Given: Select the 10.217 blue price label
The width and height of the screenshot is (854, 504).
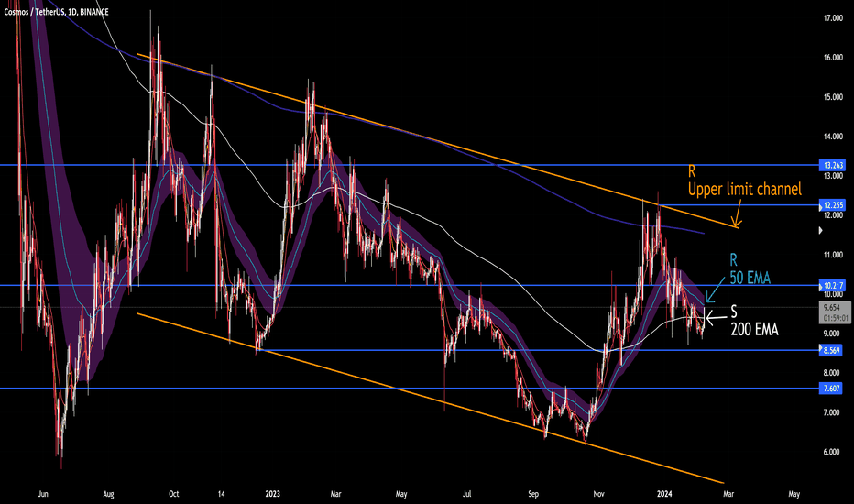Looking at the screenshot, I should tap(833, 286).
